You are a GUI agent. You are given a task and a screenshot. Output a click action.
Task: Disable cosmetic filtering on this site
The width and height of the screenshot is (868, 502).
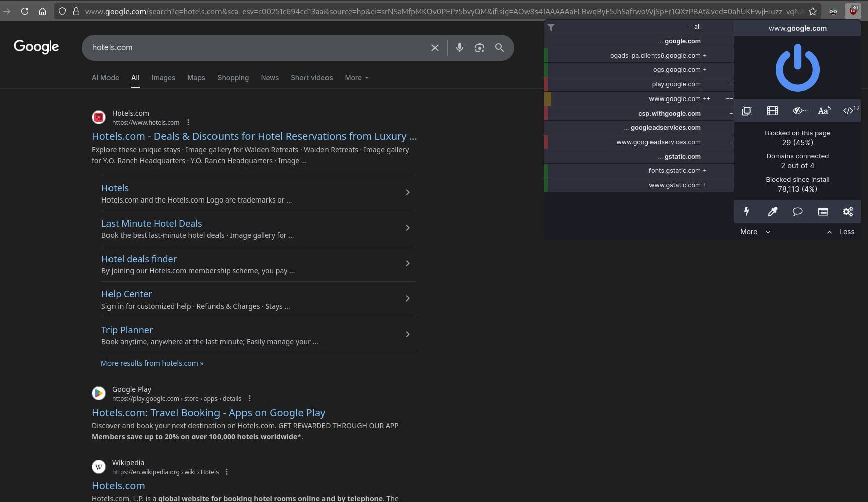point(798,111)
